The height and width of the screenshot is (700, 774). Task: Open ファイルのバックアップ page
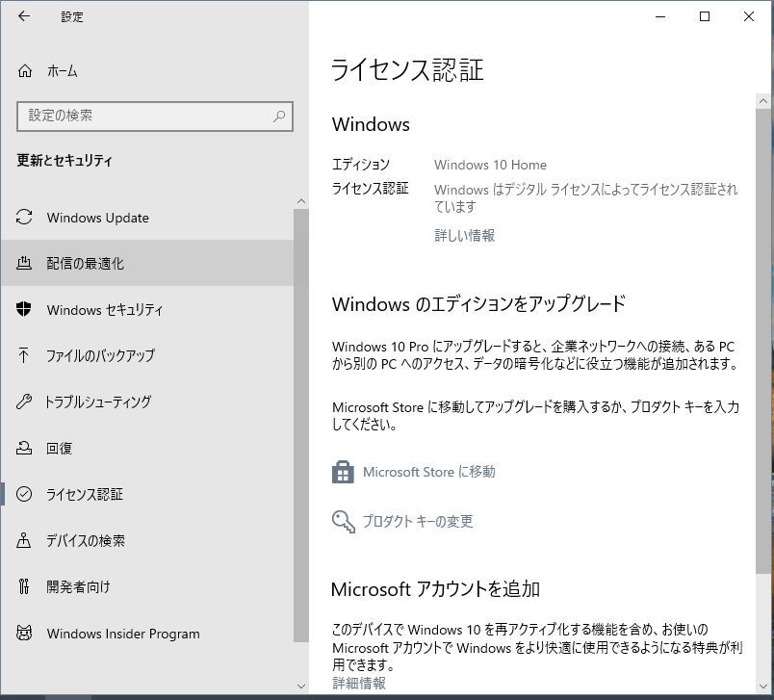coord(147,355)
